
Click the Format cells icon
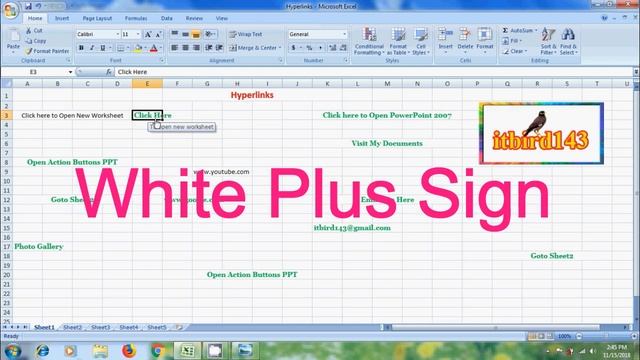pos(484,35)
